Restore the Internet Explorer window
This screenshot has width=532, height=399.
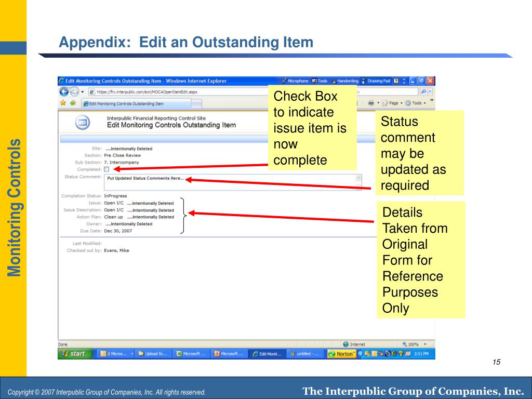coord(421,81)
